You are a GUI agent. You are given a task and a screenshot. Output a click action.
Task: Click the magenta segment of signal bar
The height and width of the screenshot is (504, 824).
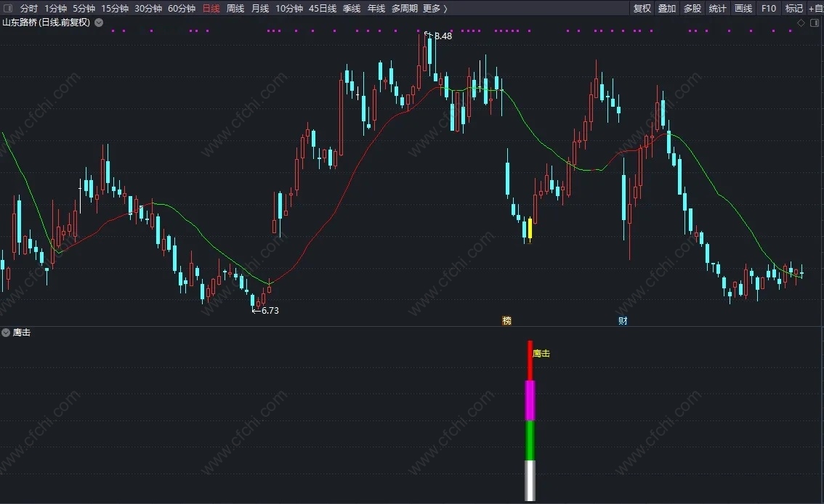pos(530,401)
